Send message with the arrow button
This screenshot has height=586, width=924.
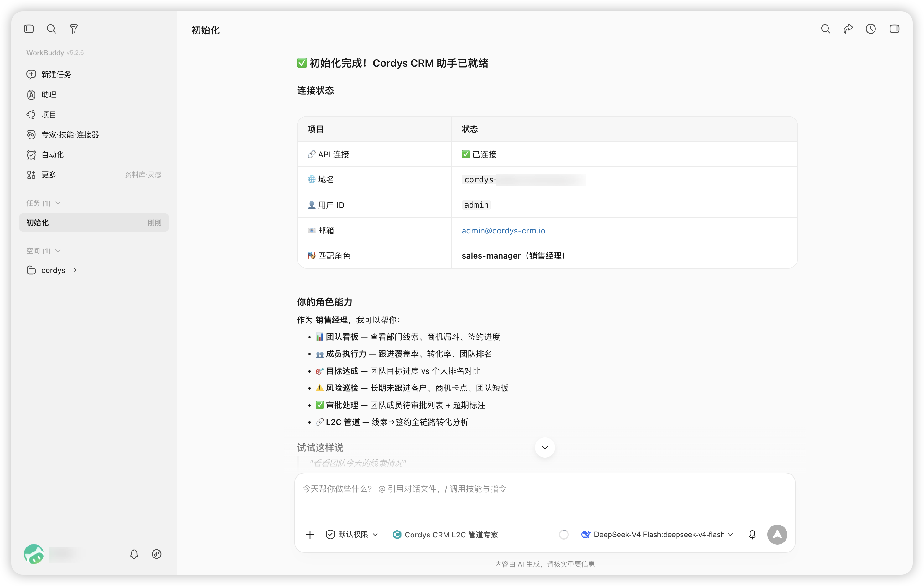pos(777,535)
